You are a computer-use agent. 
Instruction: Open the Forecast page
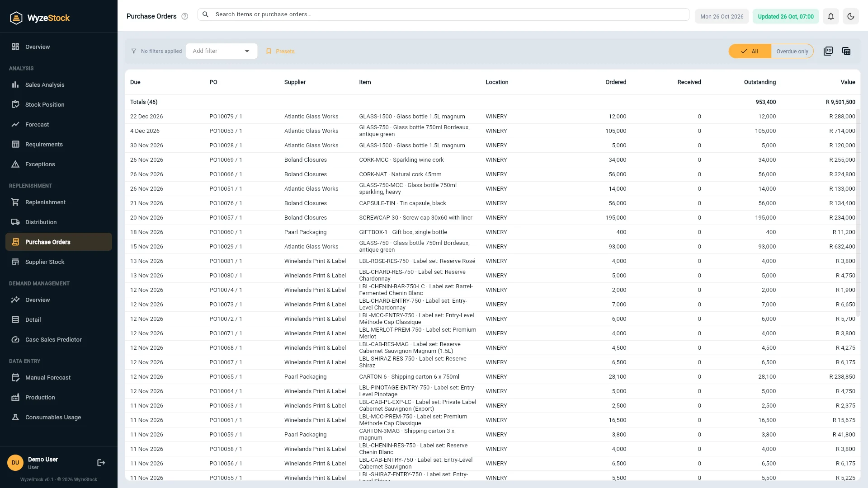pyautogui.click(x=59, y=124)
